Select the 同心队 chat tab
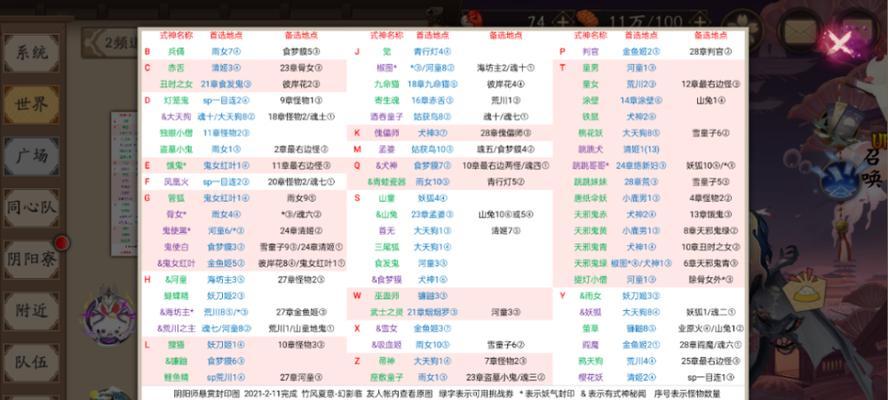888x400 pixels. [x=32, y=207]
